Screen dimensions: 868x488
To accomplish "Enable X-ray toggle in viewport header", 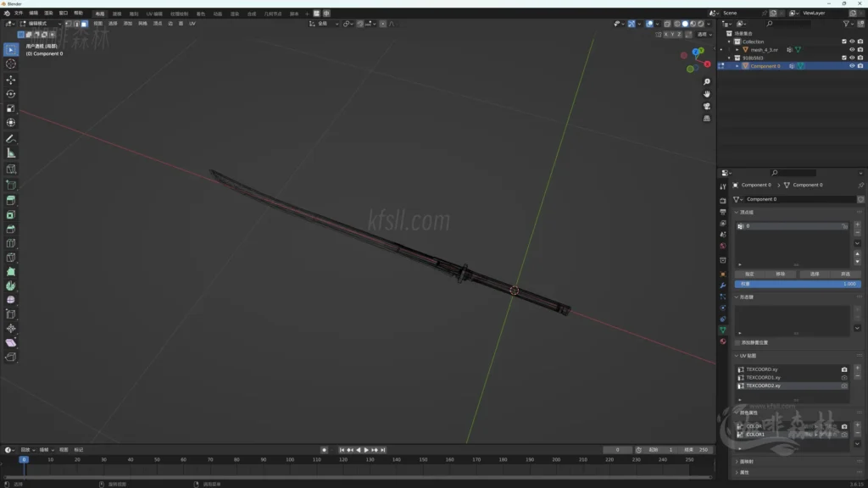I will click(668, 24).
